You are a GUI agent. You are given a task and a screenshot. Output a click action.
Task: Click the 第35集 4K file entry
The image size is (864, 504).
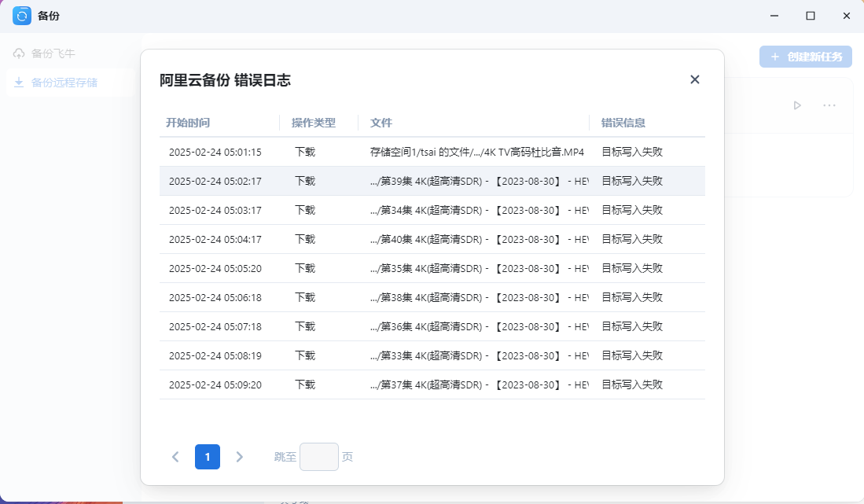pos(479,269)
